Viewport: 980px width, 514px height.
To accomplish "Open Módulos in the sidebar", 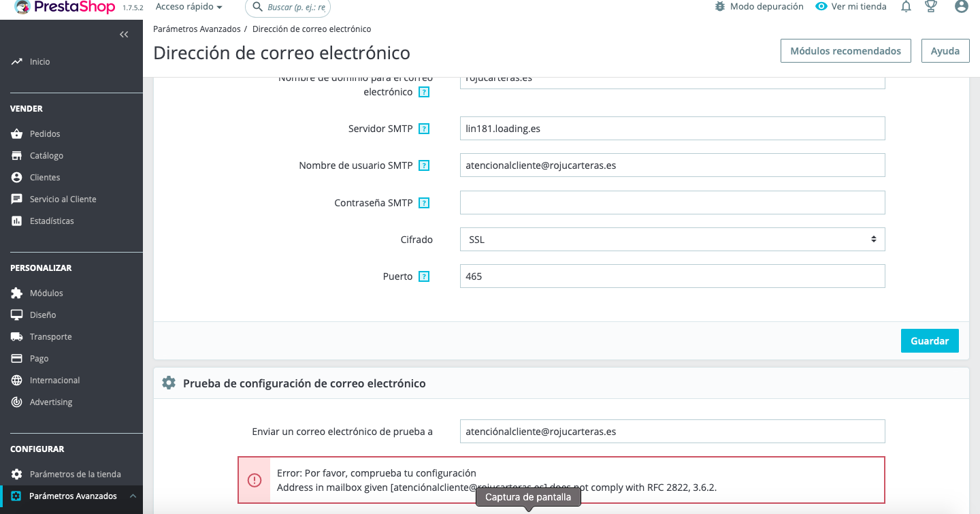I will [46, 293].
